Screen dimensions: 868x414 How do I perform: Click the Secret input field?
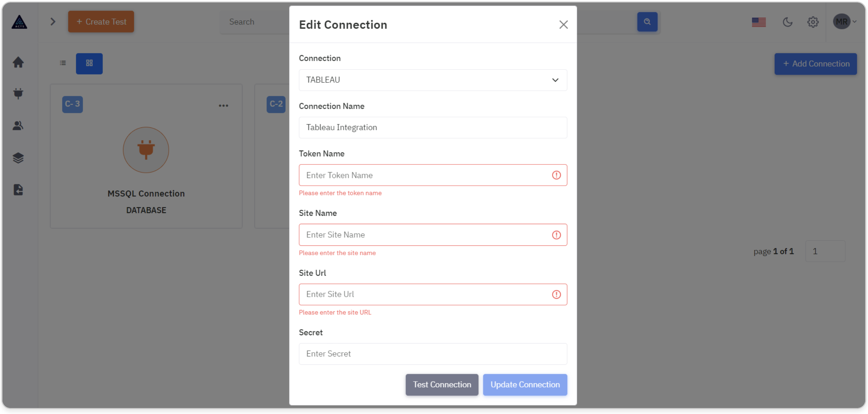[x=432, y=354]
